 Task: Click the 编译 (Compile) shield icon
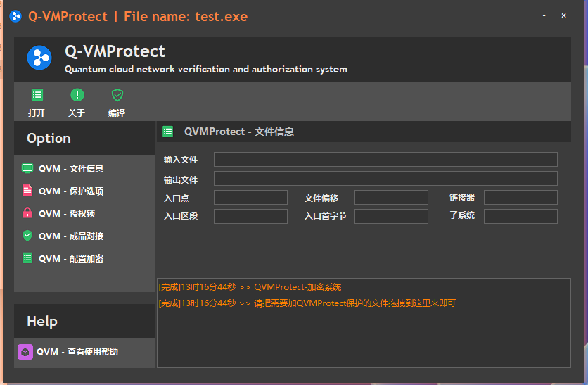pyautogui.click(x=117, y=95)
